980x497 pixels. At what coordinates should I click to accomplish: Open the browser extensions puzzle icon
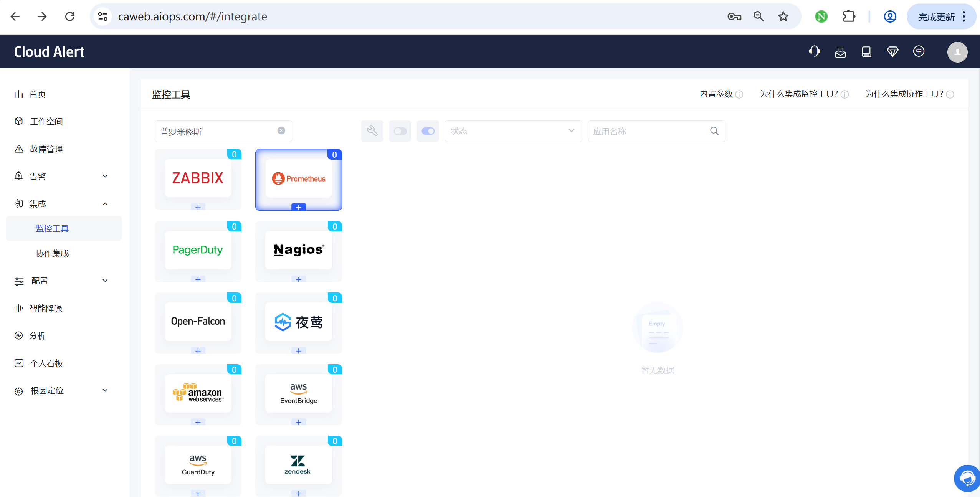point(849,17)
